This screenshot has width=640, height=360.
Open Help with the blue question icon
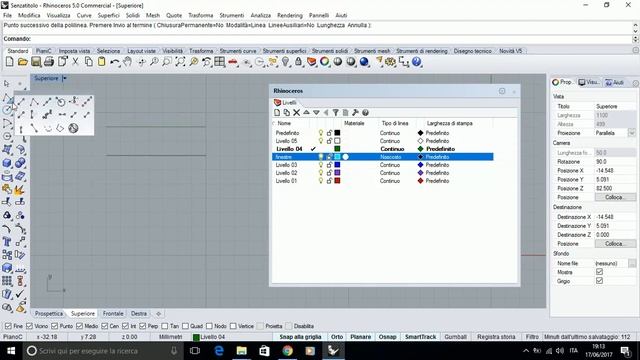(417, 62)
